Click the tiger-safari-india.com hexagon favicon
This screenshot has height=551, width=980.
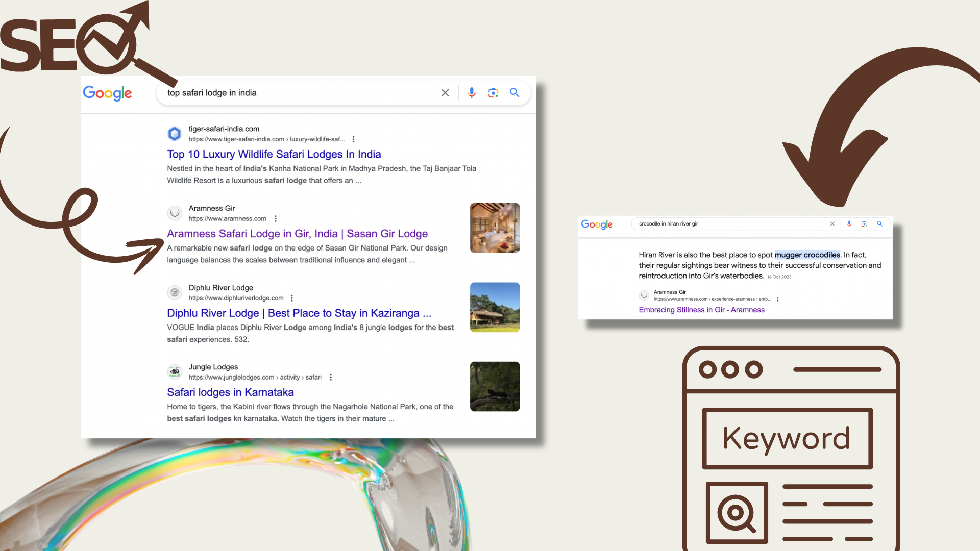click(x=175, y=134)
